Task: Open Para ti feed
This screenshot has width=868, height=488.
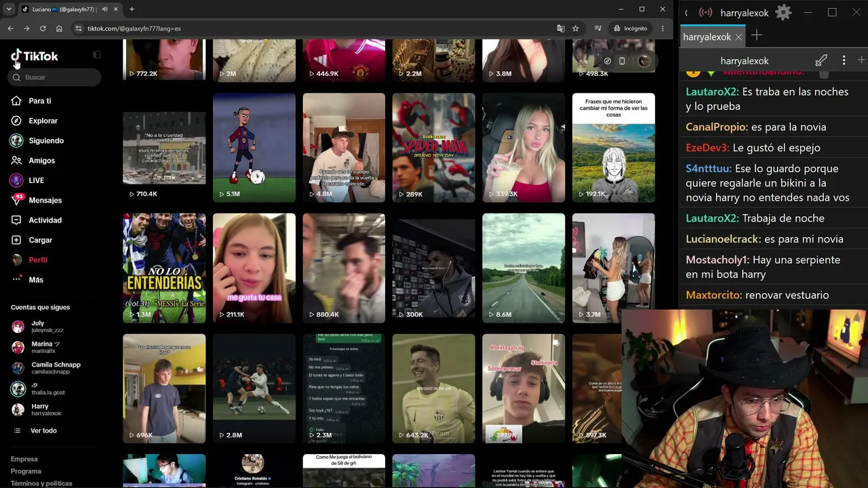Action: [40, 101]
